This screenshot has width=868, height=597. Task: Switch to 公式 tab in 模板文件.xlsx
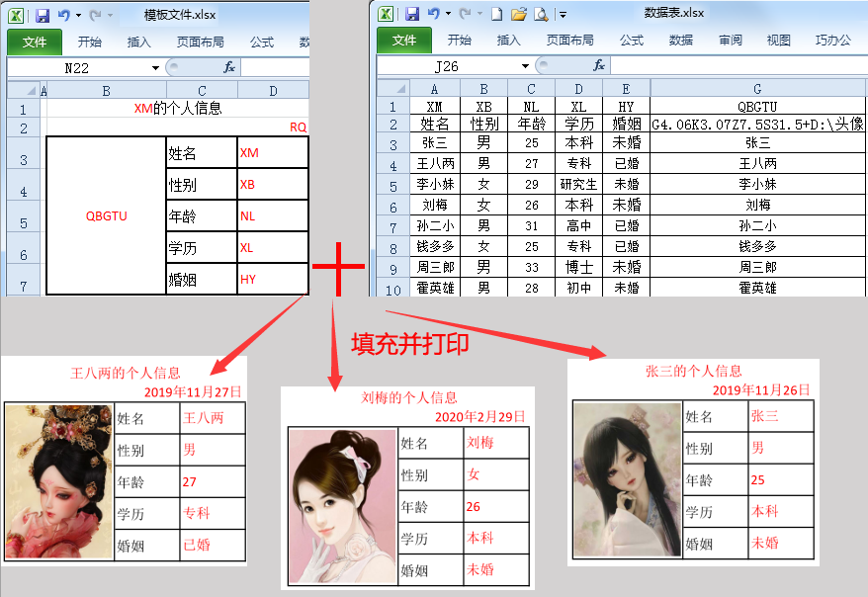(261, 43)
